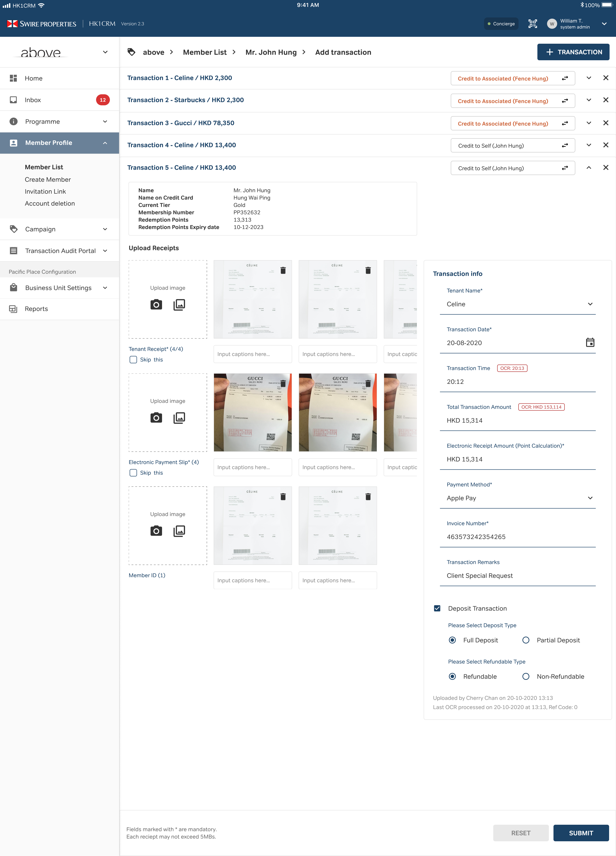Remove Transaction 1 with its X icon
616x856 pixels.
tap(606, 78)
